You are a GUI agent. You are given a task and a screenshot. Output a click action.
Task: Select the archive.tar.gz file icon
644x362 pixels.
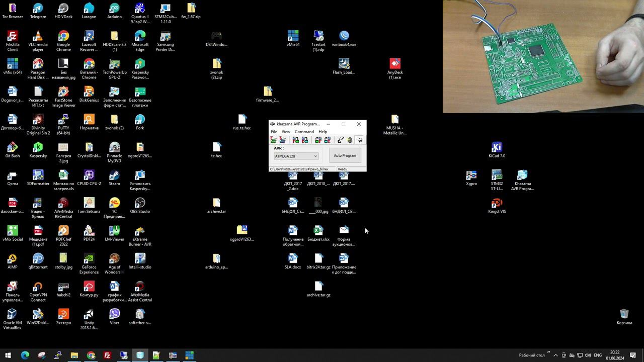pyautogui.click(x=318, y=289)
